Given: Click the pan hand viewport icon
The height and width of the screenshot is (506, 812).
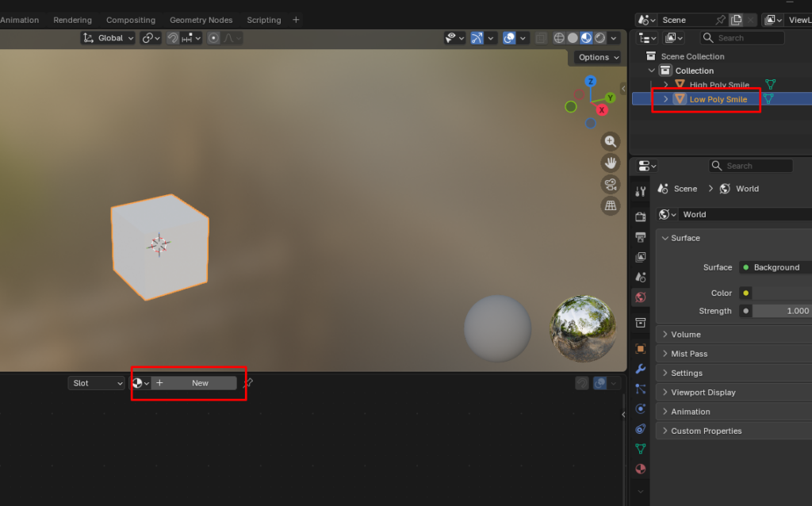Looking at the screenshot, I should click(611, 163).
